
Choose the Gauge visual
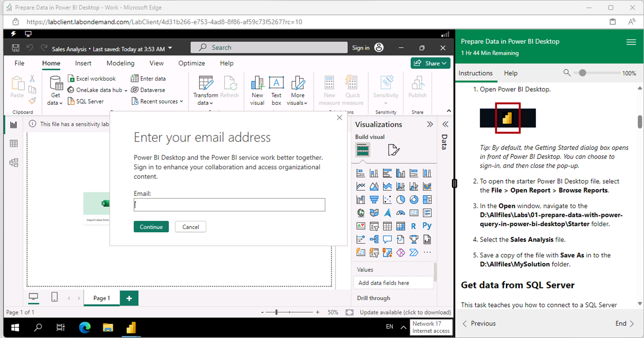[401, 213]
